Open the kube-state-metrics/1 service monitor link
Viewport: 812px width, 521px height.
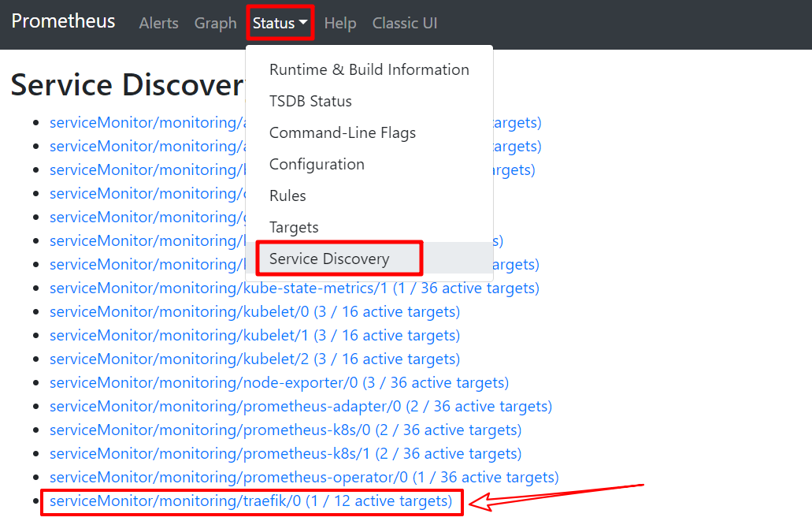pos(294,288)
